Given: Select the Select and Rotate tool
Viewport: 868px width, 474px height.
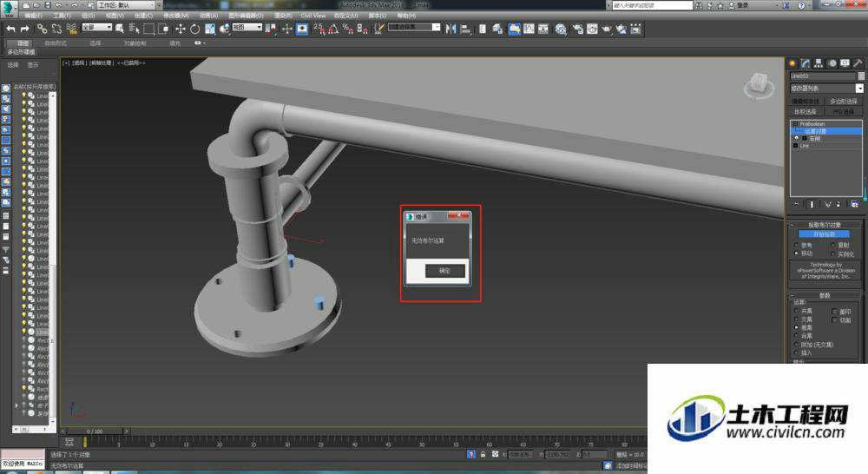Looking at the screenshot, I should (194, 29).
